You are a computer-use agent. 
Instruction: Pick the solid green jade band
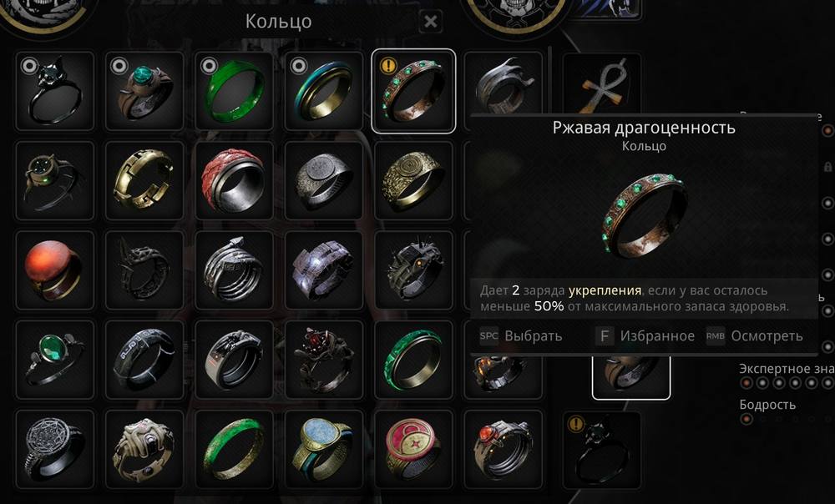[234, 91]
